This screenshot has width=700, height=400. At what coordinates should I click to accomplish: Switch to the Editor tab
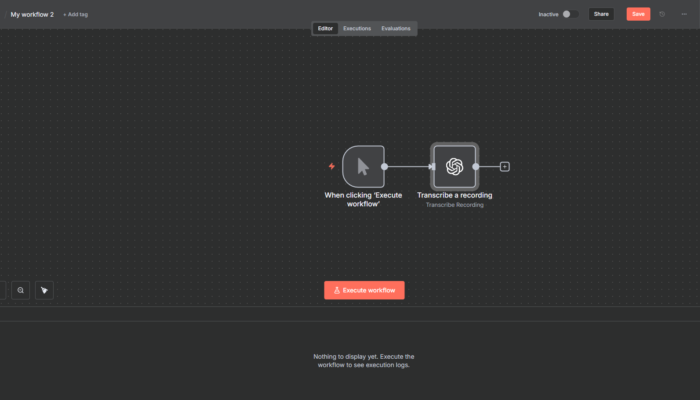325,28
